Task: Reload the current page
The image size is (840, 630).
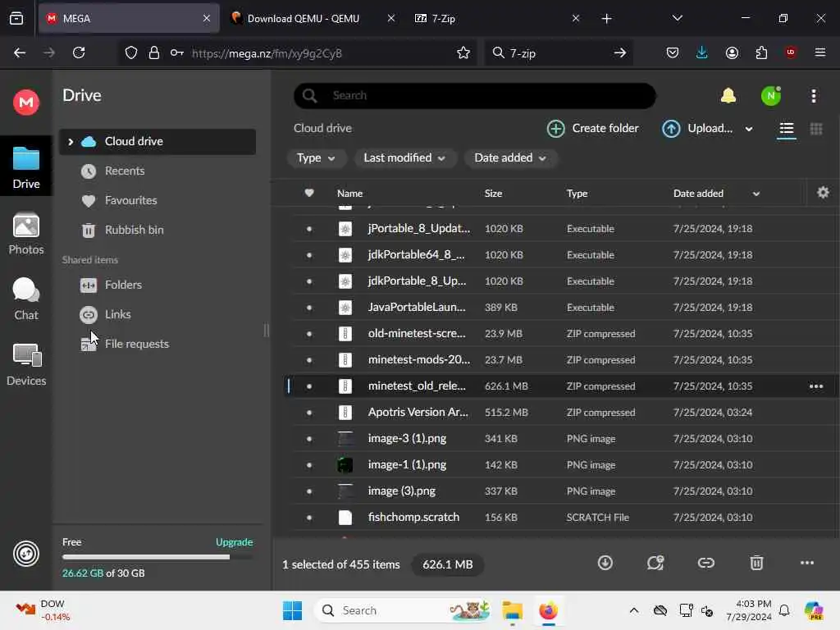Action: (x=79, y=52)
